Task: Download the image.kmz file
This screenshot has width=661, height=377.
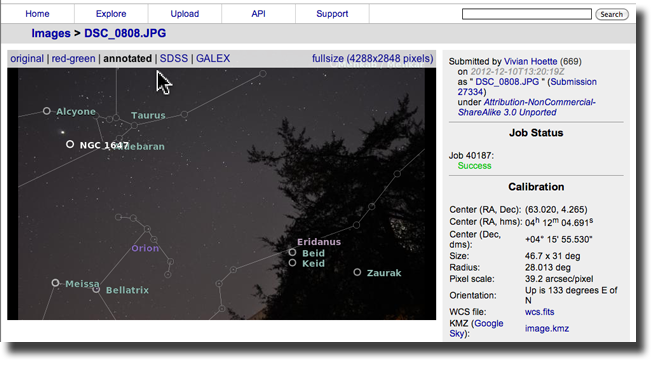Action: coord(547,329)
